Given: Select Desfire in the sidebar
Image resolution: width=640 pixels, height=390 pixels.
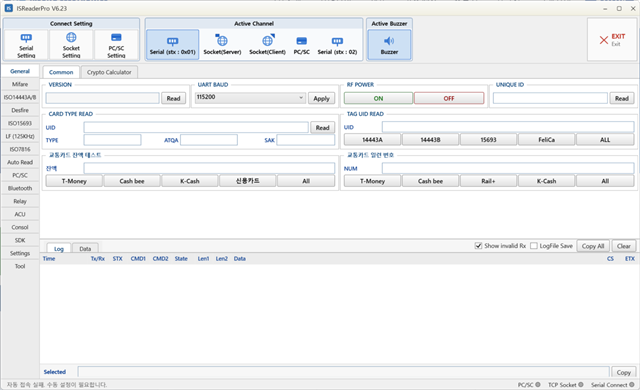Looking at the screenshot, I should coord(20,110).
